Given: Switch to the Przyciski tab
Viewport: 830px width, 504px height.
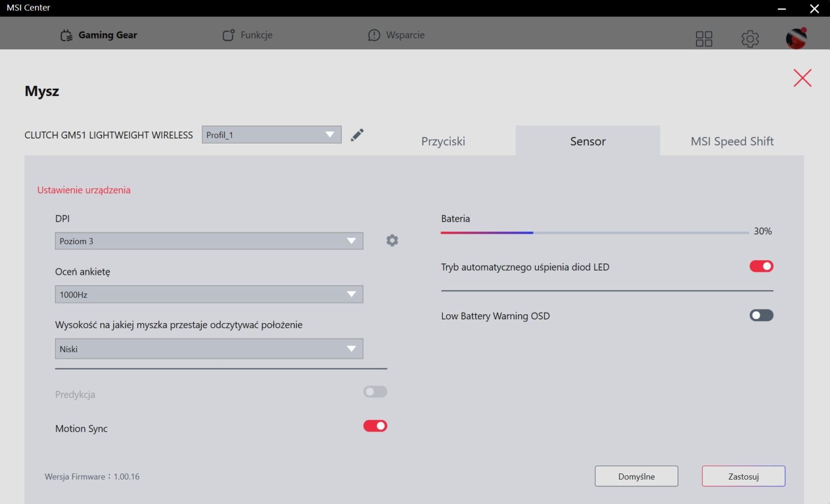Looking at the screenshot, I should pyautogui.click(x=443, y=142).
